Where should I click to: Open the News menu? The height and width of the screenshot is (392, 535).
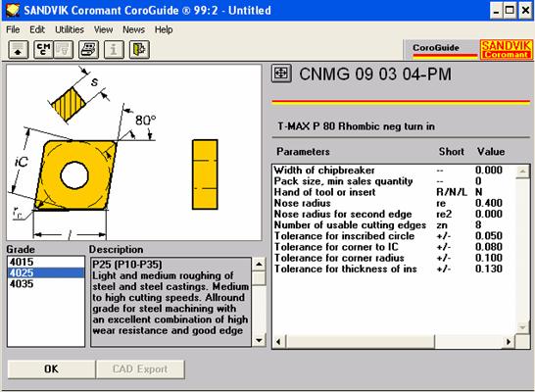[x=133, y=29]
